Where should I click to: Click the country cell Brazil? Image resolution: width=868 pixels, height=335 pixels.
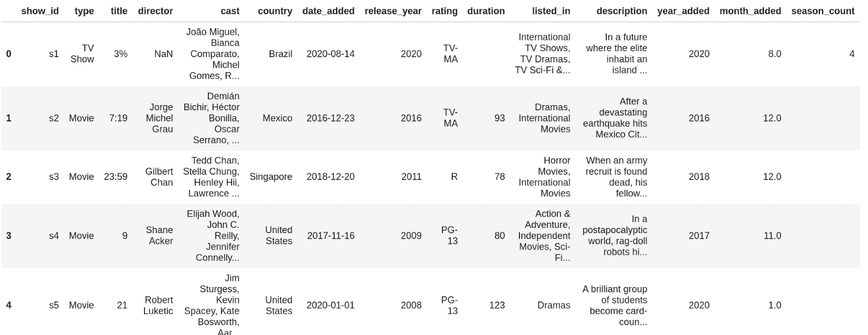tap(280, 54)
